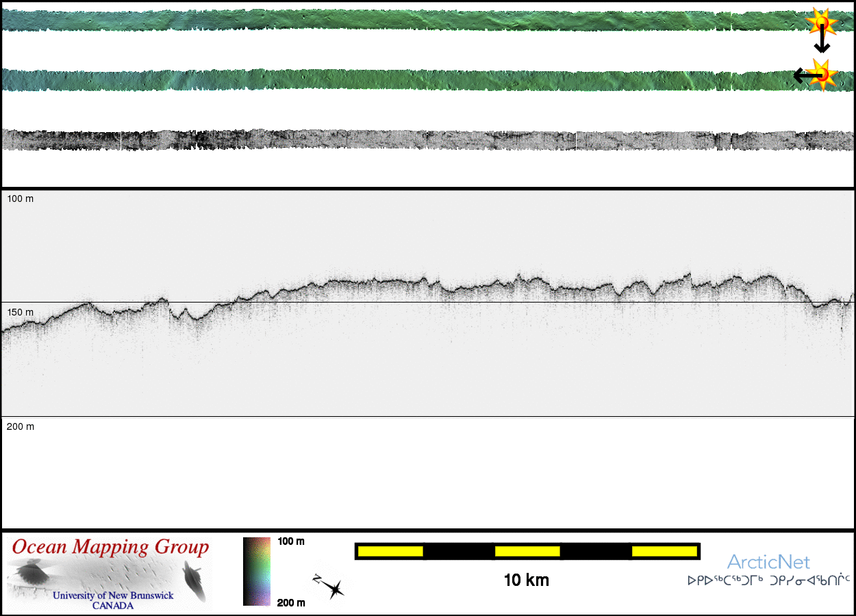Select the downward black arrow below the top sun
Image resolution: width=856 pixels, height=616 pixels.
pyautogui.click(x=822, y=44)
